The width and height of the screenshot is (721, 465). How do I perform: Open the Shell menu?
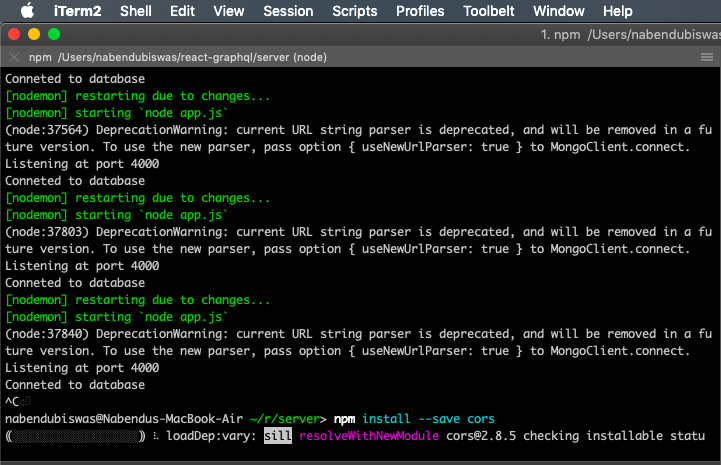point(136,11)
